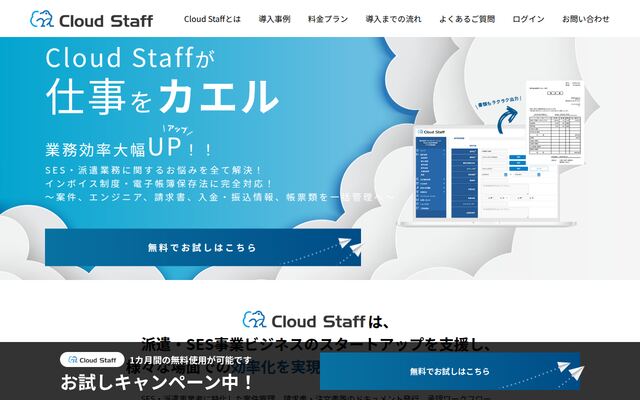
Task: Open the お問い合わせ contact link
Action: pos(585,19)
